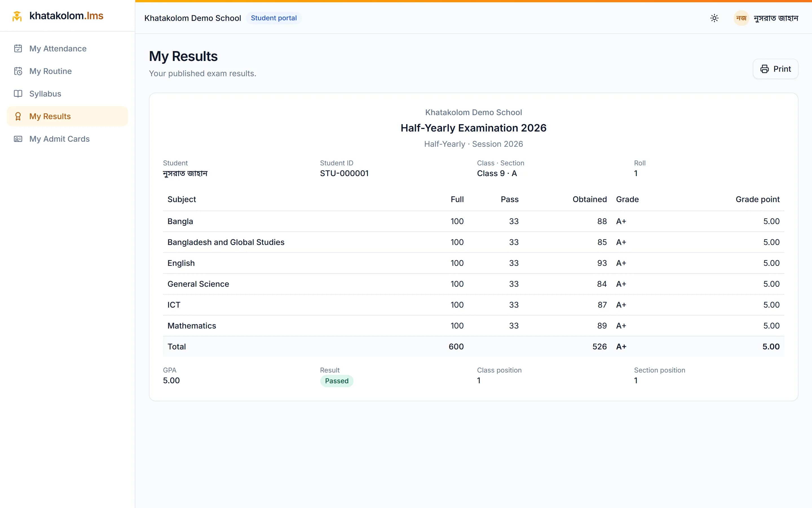Screen dimensions: 812x508
Task: Click 'Class 9 · A' value
Action: 497,173
